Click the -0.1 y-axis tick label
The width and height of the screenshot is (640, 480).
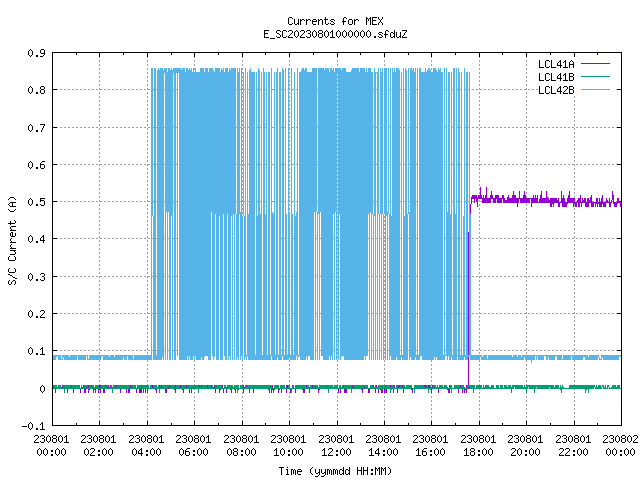(x=33, y=427)
